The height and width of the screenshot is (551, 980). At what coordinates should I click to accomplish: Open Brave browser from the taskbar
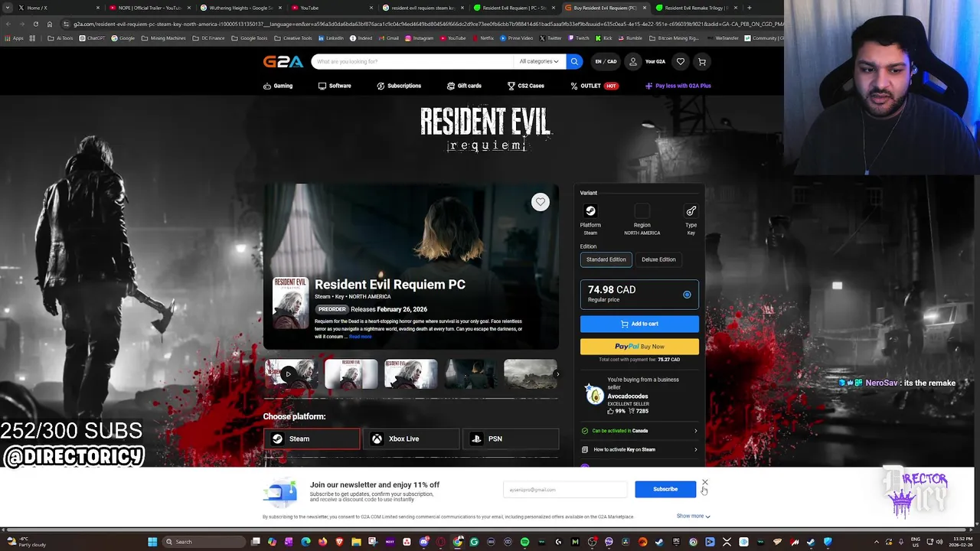340,542
